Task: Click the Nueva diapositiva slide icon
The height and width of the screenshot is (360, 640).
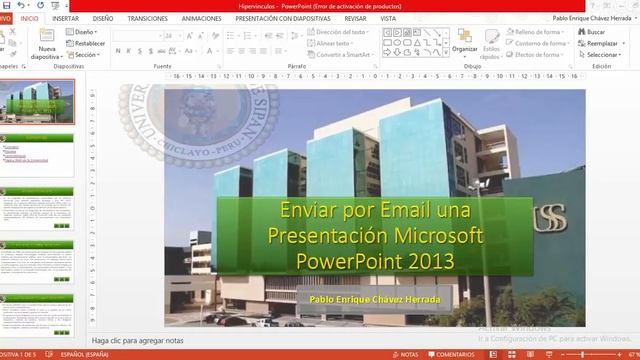Action: pyautogui.click(x=47, y=36)
